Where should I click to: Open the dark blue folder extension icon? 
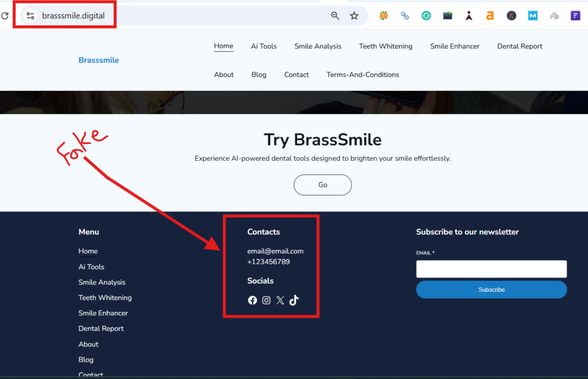[447, 16]
